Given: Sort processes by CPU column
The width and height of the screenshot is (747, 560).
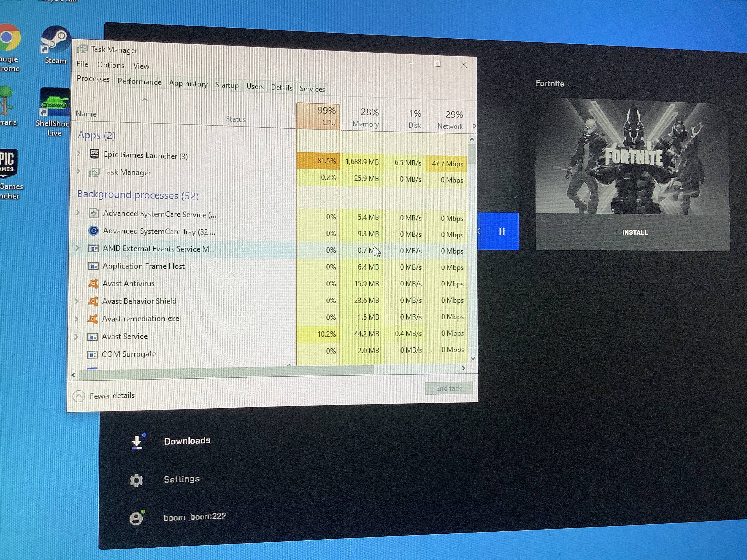Looking at the screenshot, I should 318,116.
